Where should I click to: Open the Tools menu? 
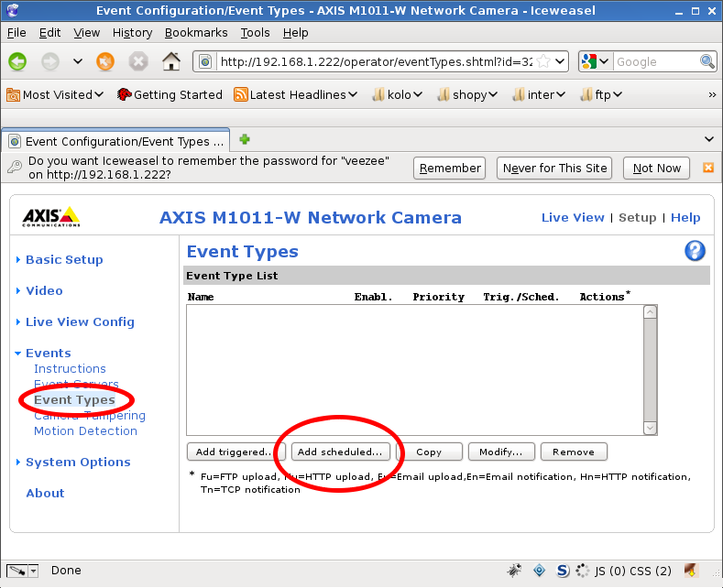255,33
